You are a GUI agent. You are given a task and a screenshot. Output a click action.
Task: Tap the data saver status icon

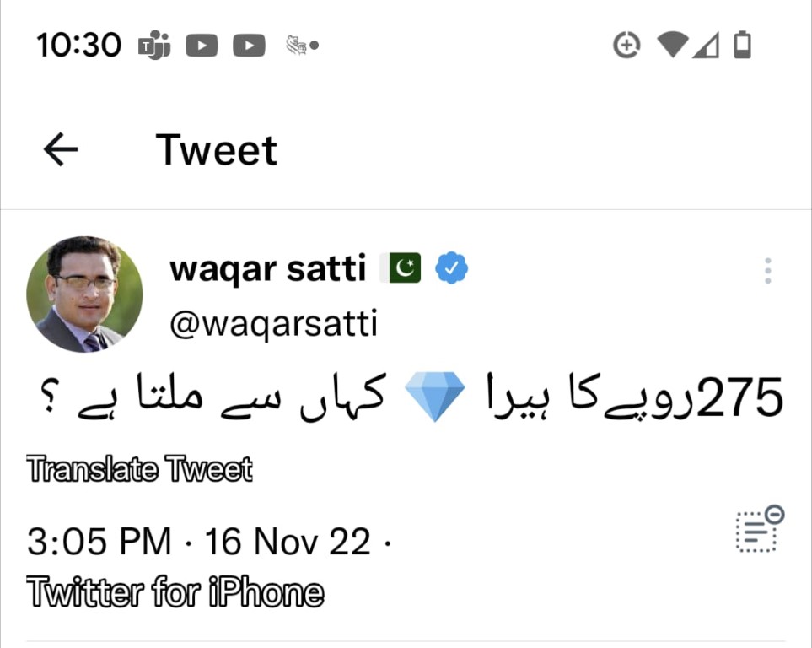(x=626, y=46)
